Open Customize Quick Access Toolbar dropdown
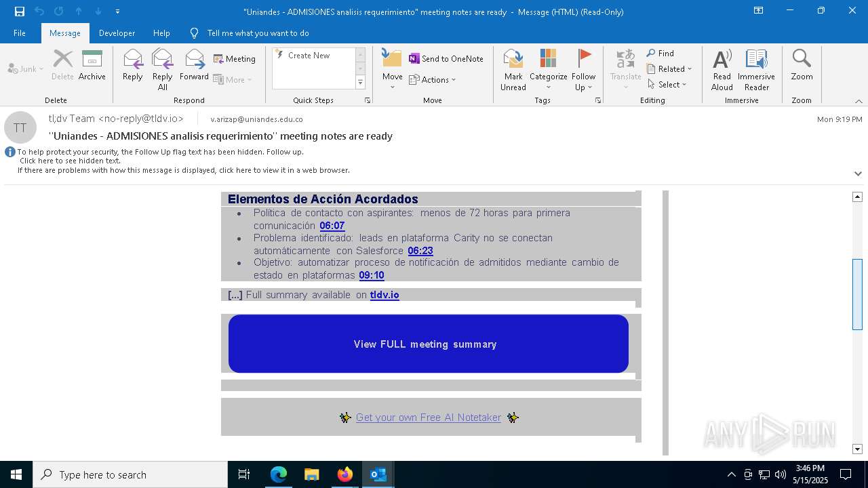This screenshot has width=868, height=488. pyautogui.click(x=117, y=12)
